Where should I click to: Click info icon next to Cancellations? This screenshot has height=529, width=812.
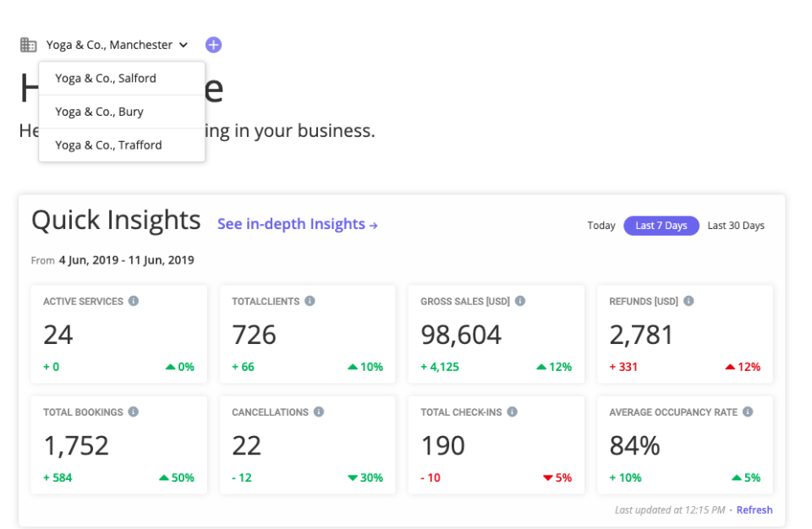point(319,412)
